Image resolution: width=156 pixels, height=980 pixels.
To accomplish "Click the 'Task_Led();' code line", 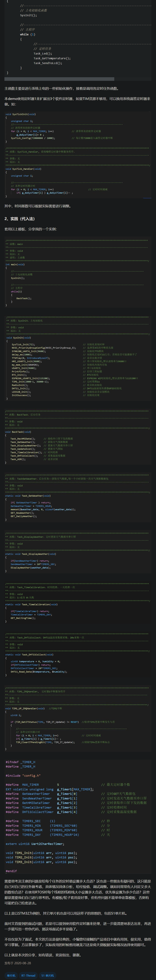I will pos(43,54).
